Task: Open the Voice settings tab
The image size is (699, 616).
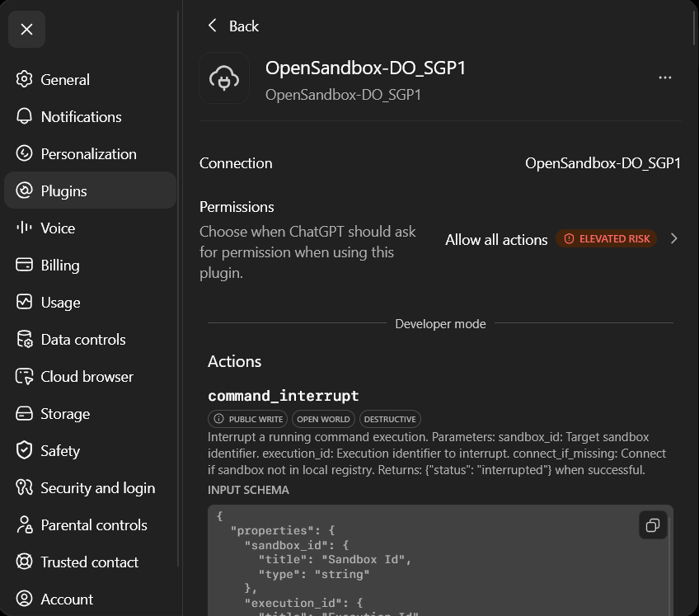Action: pyautogui.click(x=90, y=228)
